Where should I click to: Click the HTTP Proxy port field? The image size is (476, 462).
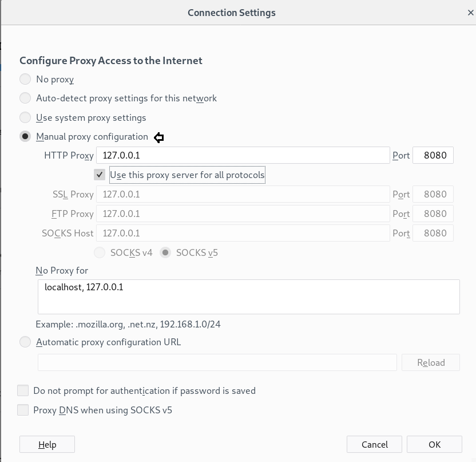click(433, 155)
